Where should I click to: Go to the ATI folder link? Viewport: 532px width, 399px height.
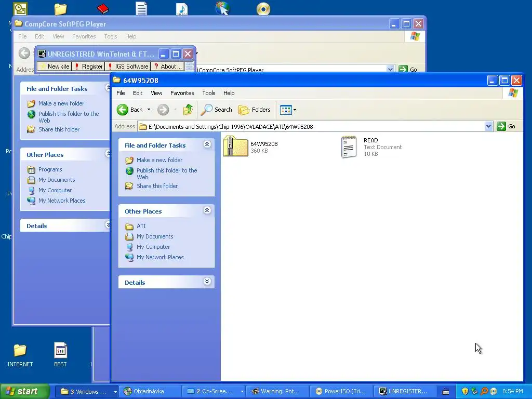coord(141,226)
